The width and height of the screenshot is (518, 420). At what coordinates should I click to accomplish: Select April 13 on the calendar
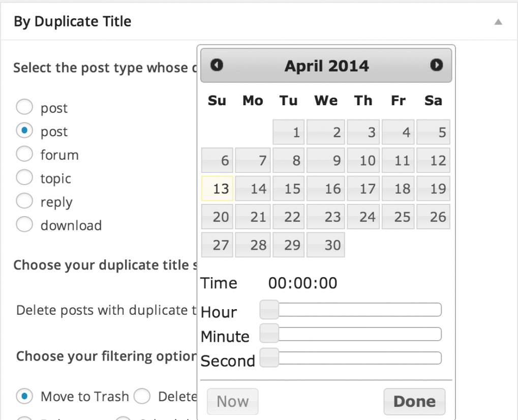coord(217,188)
